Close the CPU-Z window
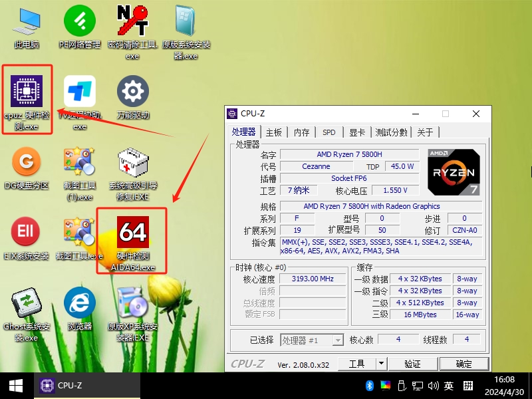532x399 pixels. (476, 114)
